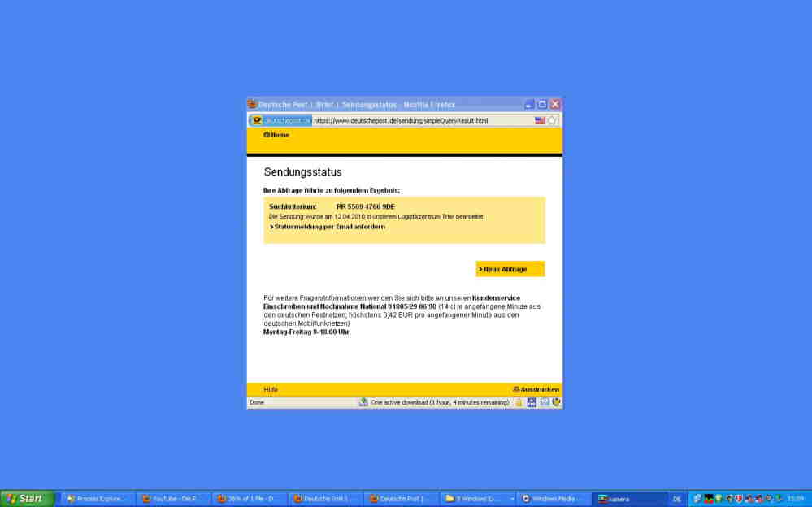Bookmark page with the star icon

click(x=552, y=120)
